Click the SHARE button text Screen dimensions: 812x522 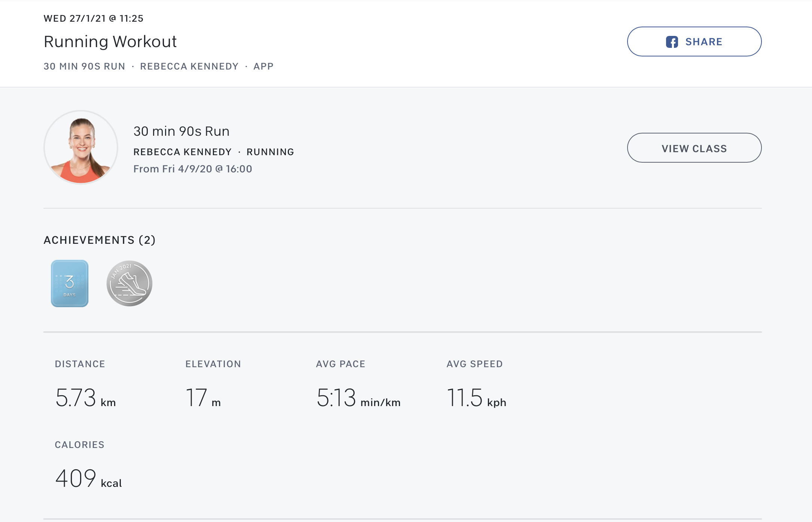click(x=703, y=42)
